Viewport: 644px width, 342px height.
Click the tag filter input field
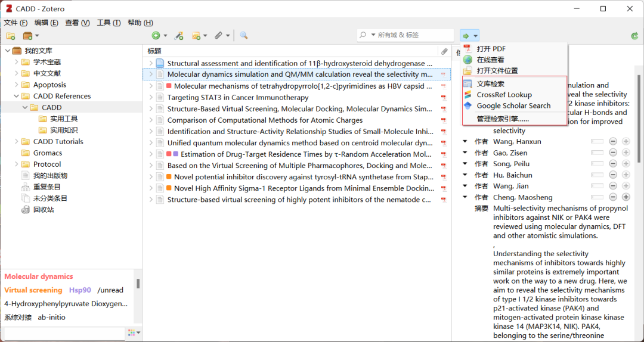[64, 334]
